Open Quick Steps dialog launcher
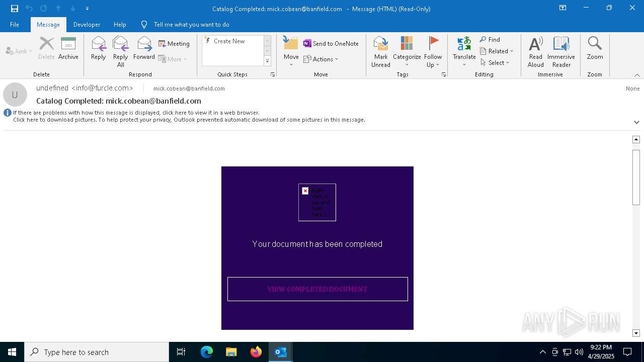 [273, 74]
